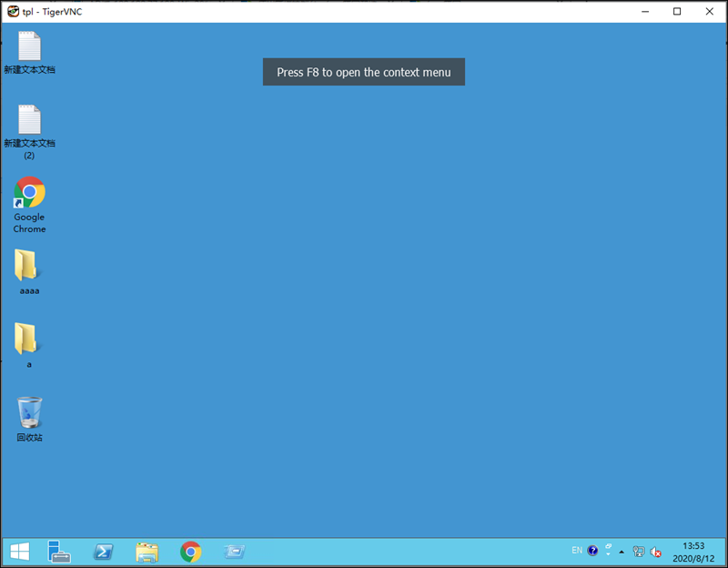This screenshot has width=728, height=568.
Task: Expand hidden system tray icons arrow
Action: tap(622, 552)
